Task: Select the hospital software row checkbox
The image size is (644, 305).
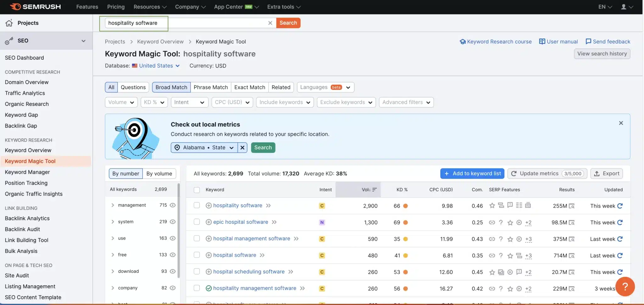Action: [197, 255]
